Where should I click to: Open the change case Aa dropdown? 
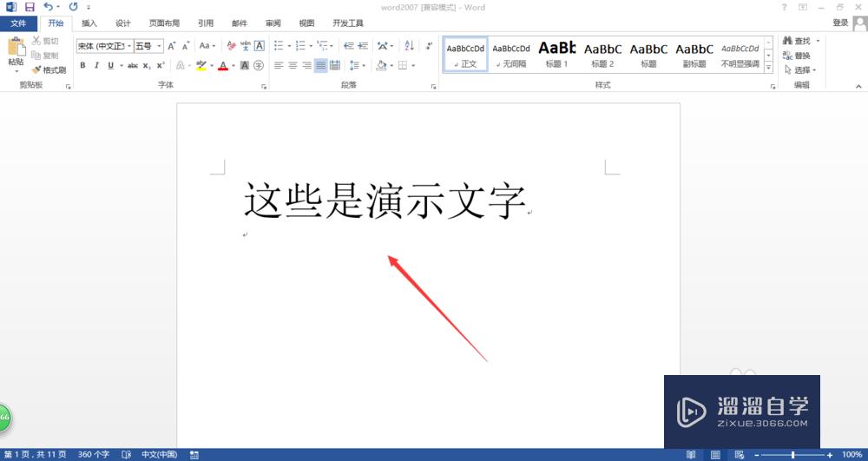[207, 46]
